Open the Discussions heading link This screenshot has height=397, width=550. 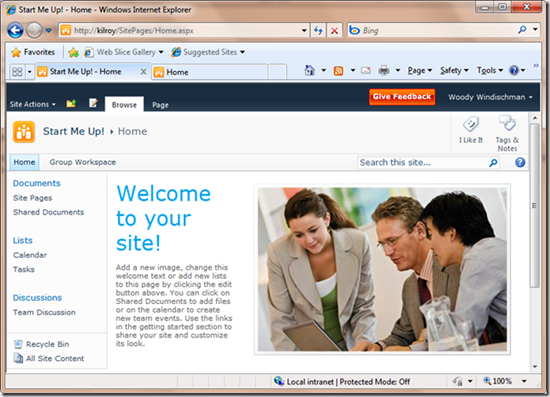38,297
